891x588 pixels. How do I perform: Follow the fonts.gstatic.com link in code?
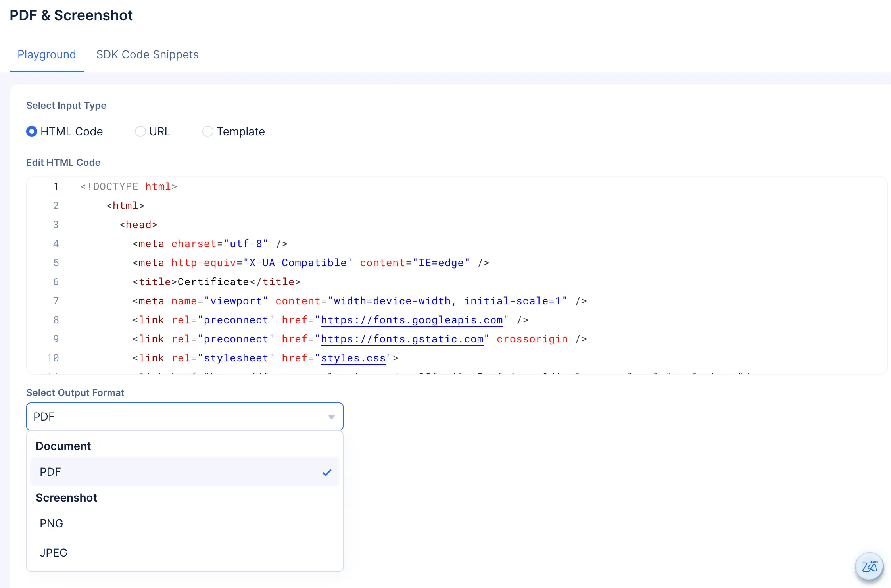point(402,339)
